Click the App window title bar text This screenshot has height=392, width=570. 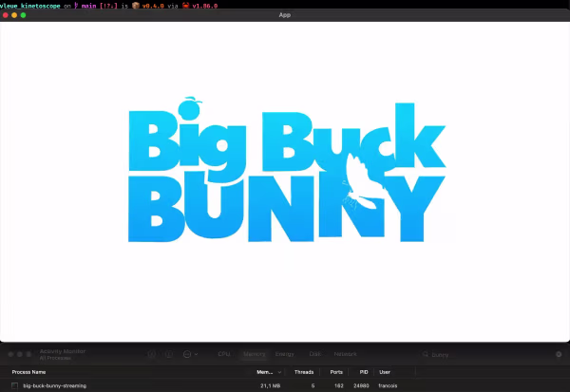[x=285, y=15]
